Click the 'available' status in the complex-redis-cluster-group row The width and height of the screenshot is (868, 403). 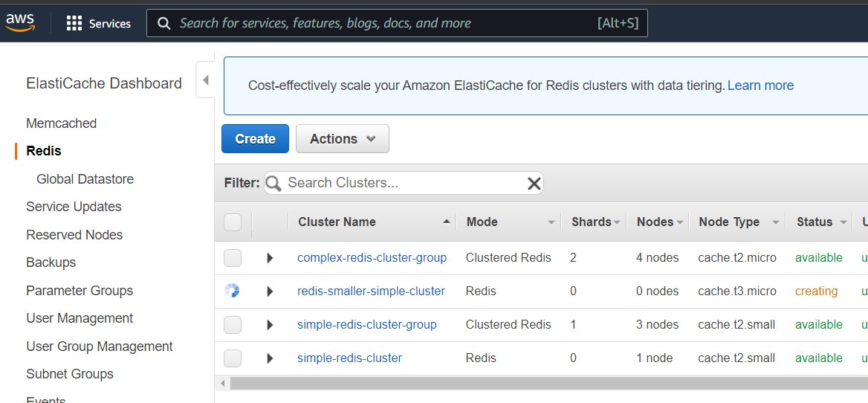pos(819,257)
